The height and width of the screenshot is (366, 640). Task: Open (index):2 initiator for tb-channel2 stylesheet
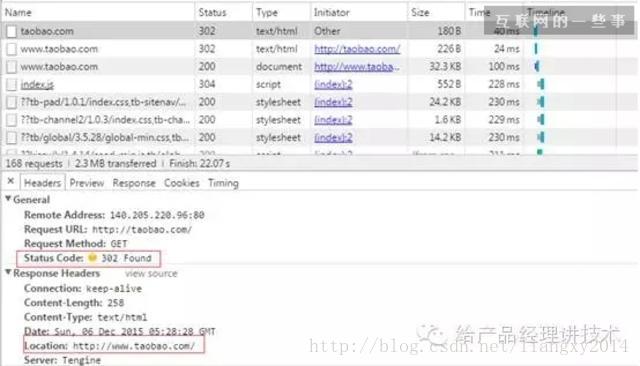pos(333,120)
